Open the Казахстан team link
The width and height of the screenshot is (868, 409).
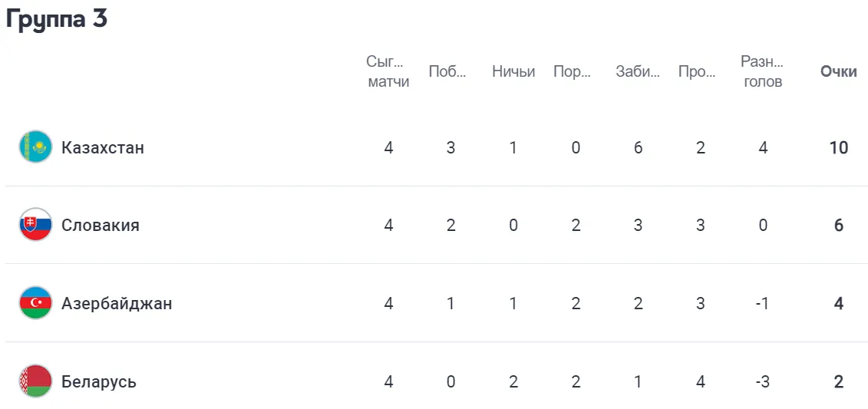click(x=103, y=148)
